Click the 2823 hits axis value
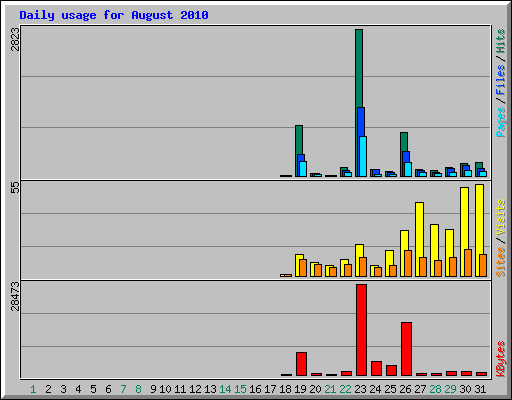This screenshot has width=512, height=400. point(15,39)
